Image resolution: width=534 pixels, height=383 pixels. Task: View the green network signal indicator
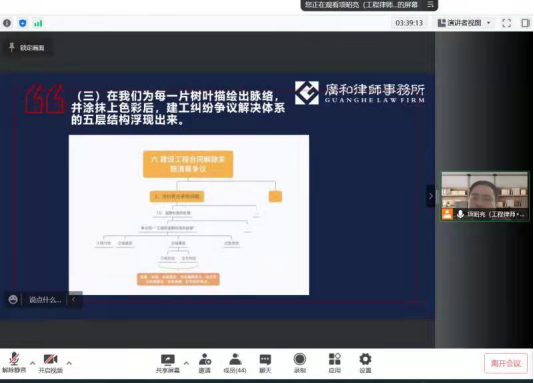(x=38, y=23)
